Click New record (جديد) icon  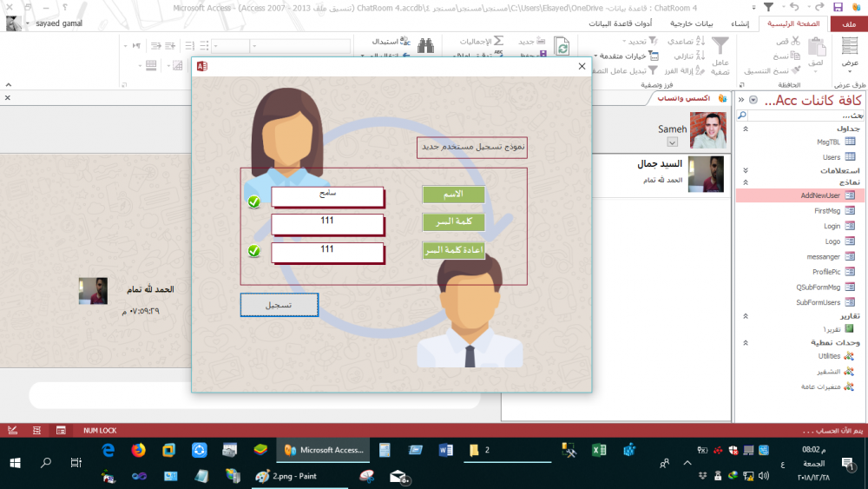[541, 41]
